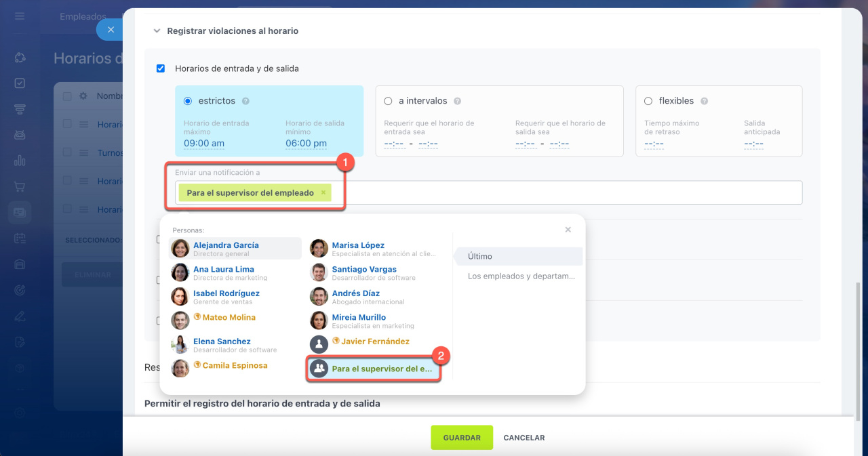Open the hamburger menu in the sidebar

(x=20, y=16)
